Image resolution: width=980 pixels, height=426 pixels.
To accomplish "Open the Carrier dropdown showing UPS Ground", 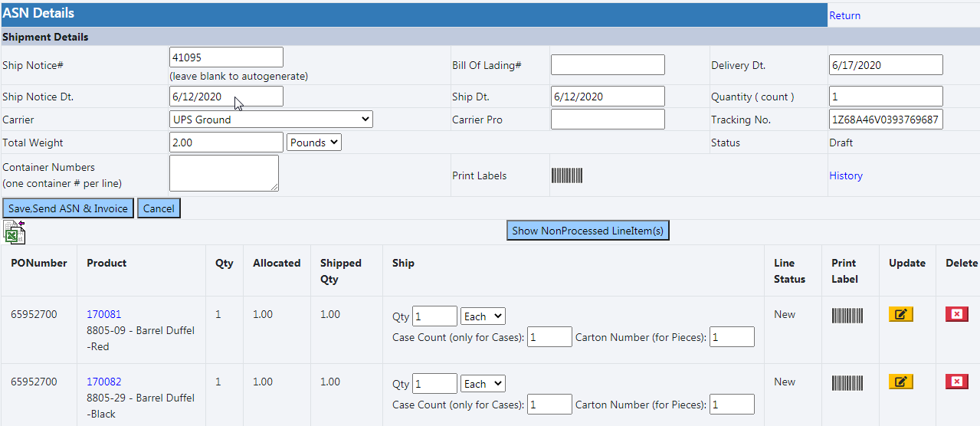I will coord(270,120).
